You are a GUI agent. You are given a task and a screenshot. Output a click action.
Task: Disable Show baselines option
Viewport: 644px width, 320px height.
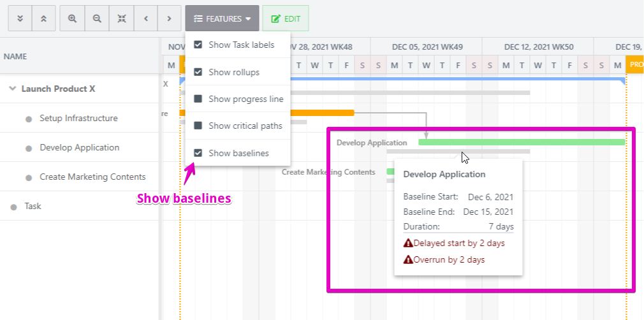pyautogui.click(x=198, y=153)
